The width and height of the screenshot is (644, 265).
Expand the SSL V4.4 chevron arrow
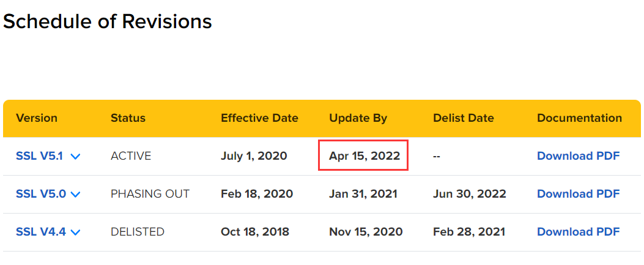click(75, 232)
